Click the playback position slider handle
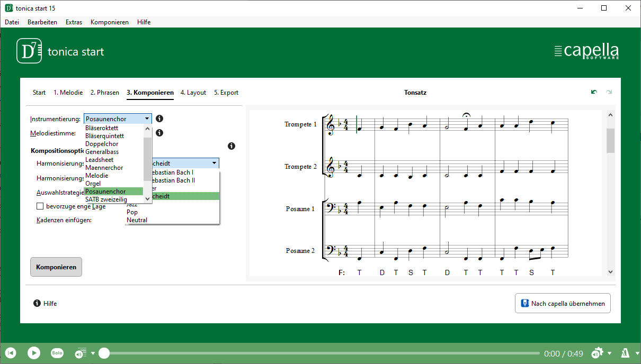This screenshot has height=364, width=641. (x=104, y=353)
